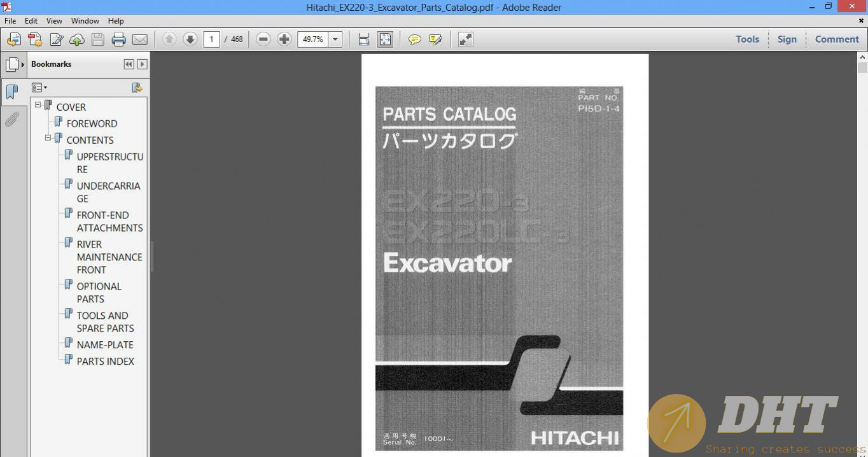Open the Attachments paperclip pane
This screenshot has height=457, width=868.
point(12,119)
